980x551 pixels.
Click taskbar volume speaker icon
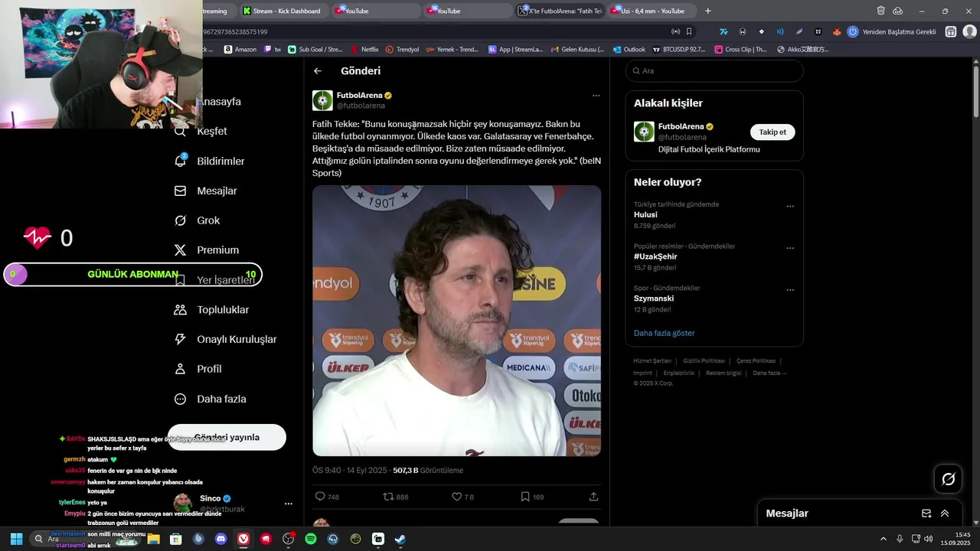[929, 539]
